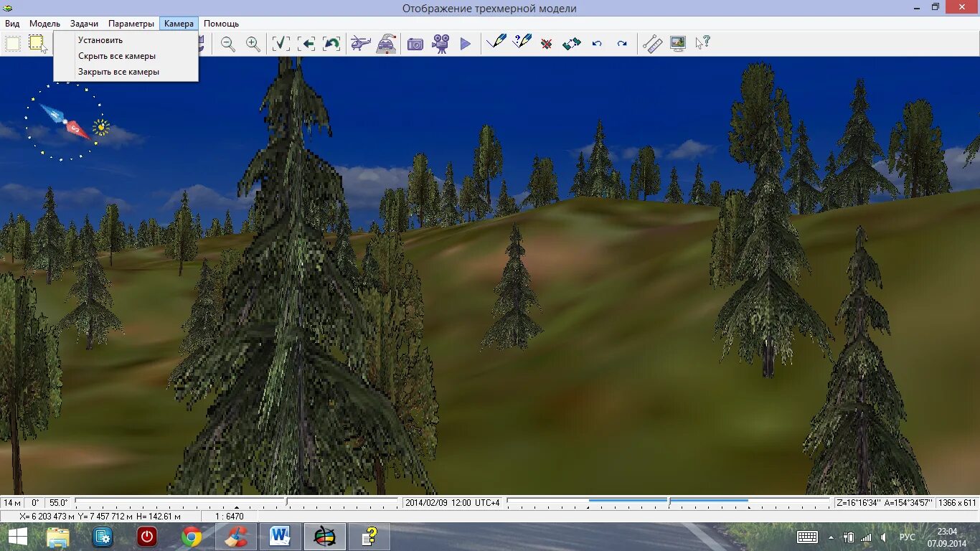Click the 1 : 6470 scale field
Viewport: 980px width, 551px height.
230,516
